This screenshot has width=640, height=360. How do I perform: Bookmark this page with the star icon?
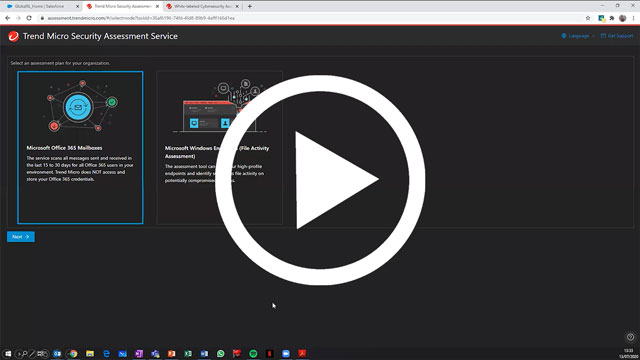[588, 18]
